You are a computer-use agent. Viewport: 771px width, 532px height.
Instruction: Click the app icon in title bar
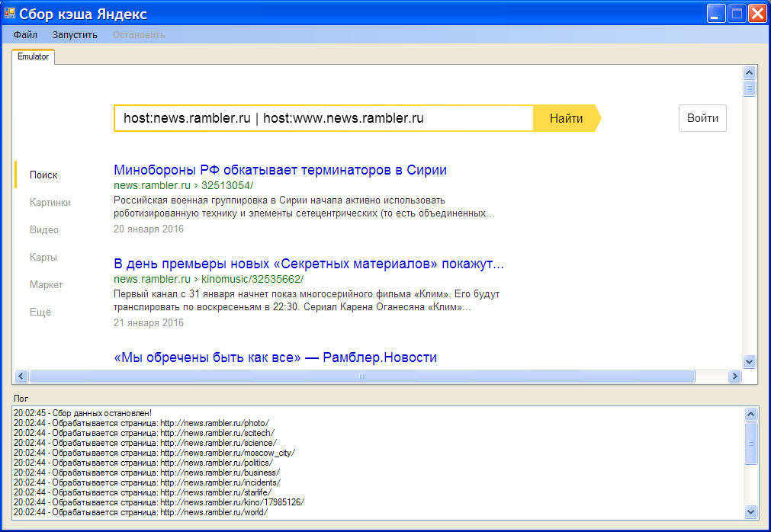[9, 13]
